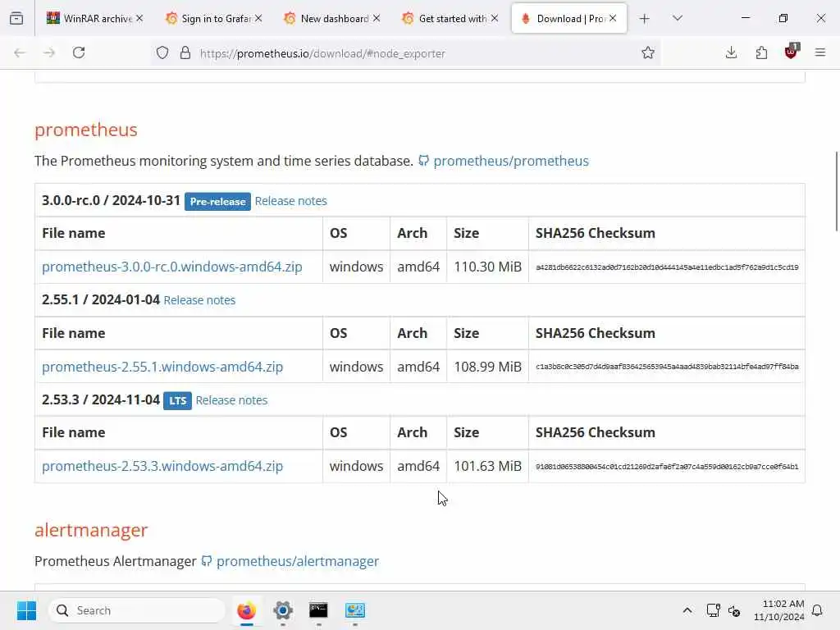The image size is (840, 630).
Task: Download prometheus-2.55.1.windows-amd64.zip
Action: 162,367
